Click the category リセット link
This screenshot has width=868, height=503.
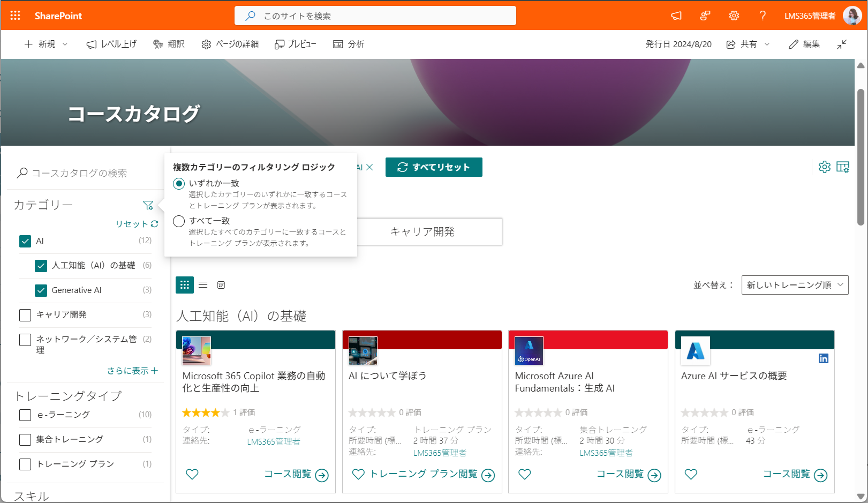tap(137, 224)
